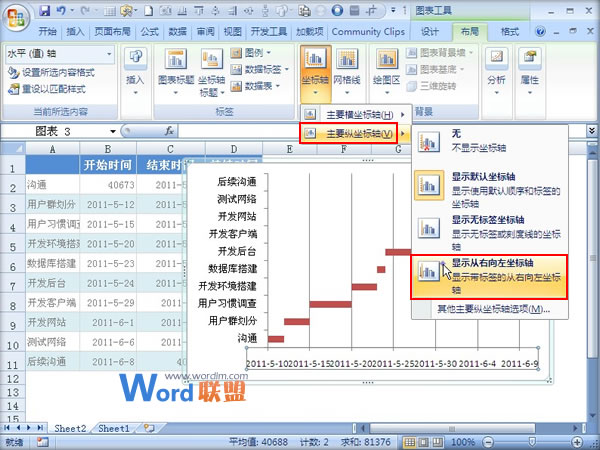Click the 插入 (Insert) button icon in Layout ribbon
This screenshot has width=600, height=450.
[x=135, y=71]
